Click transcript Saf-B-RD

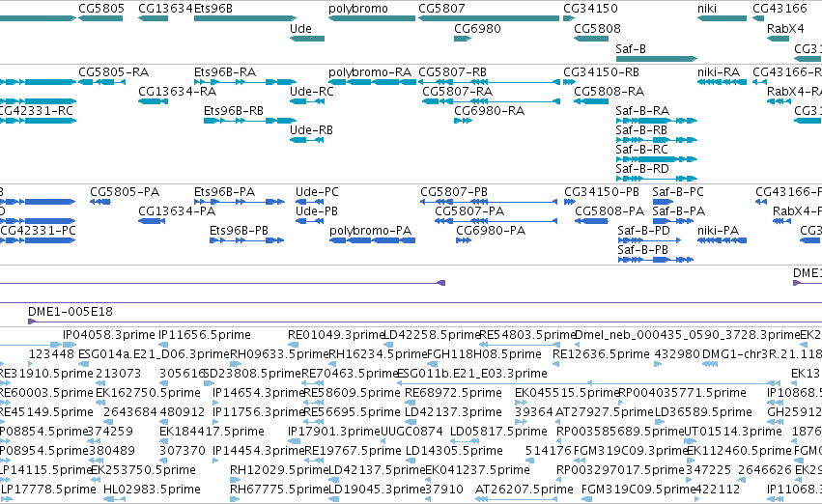(x=642, y=169)
